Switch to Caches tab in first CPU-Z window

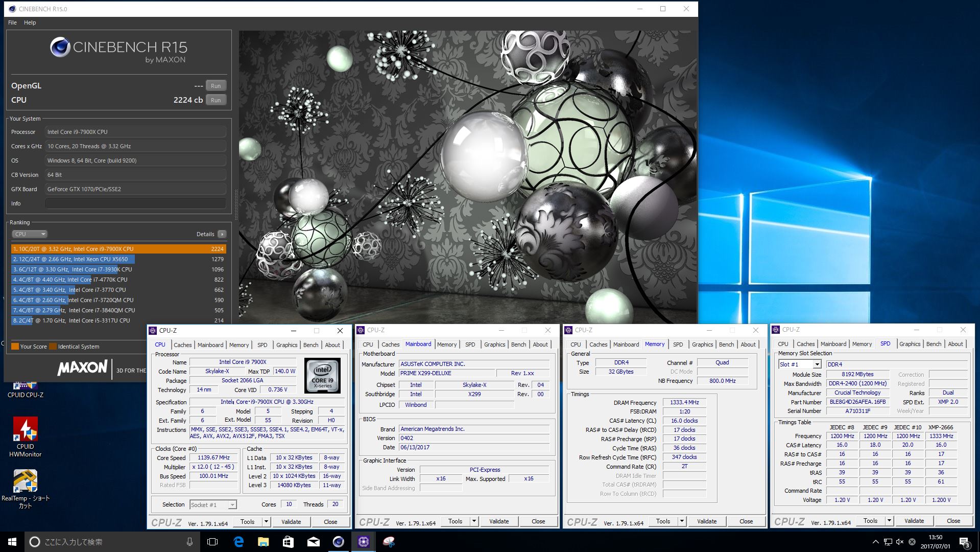(x=182, y=345)
